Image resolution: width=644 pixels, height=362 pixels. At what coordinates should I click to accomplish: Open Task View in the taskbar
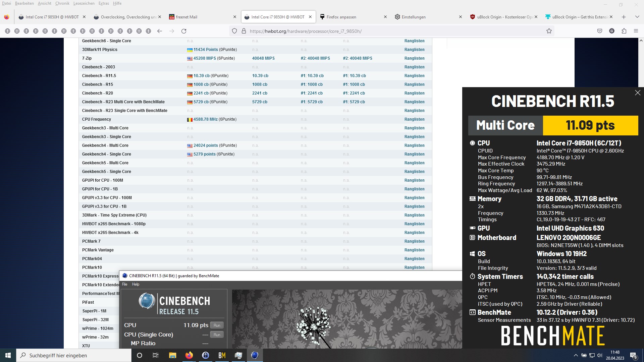(x=155, y=355)
